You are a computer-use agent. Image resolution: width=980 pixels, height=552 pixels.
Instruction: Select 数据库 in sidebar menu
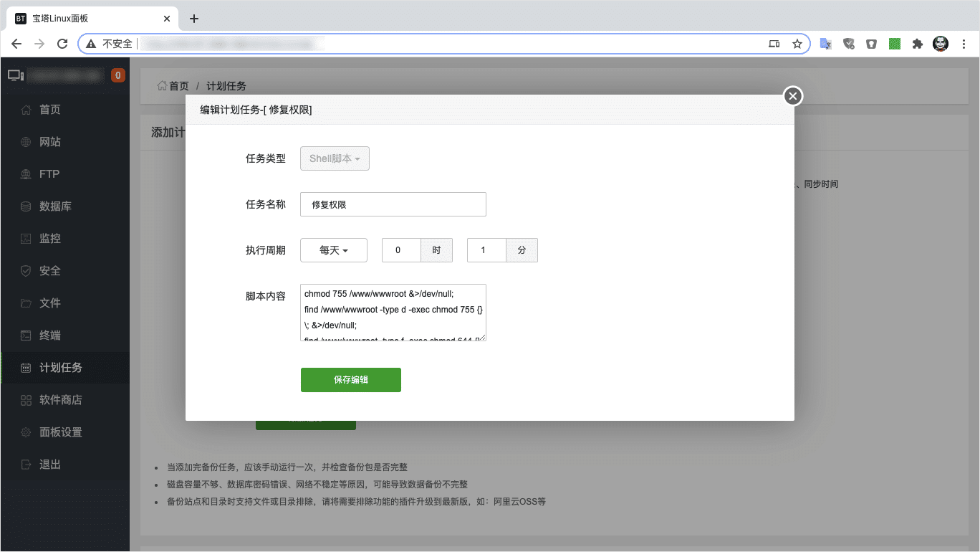[x=65, y=206]
